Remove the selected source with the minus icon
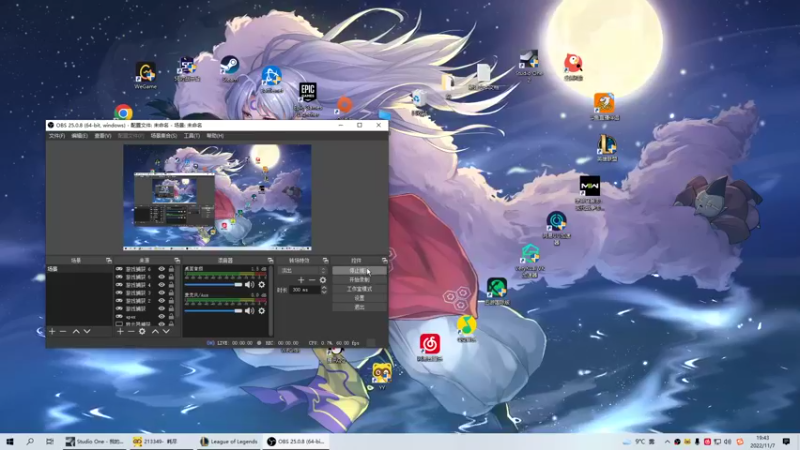Image resolution: width=800 pixels, height=450 pixels. (131, 332)
